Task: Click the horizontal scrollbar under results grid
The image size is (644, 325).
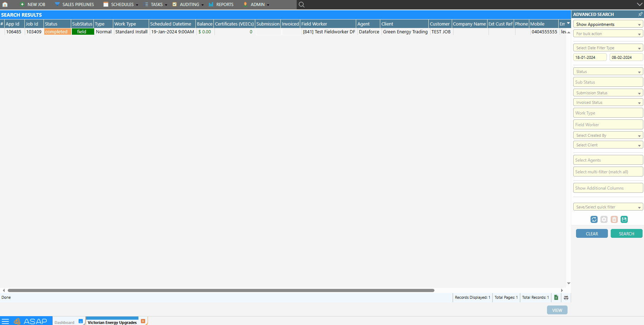Action: pos(221,290)
